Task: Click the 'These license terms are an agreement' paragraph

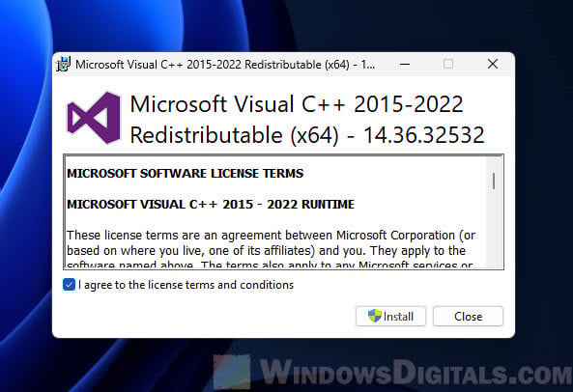Action: [x=271, y=250]
